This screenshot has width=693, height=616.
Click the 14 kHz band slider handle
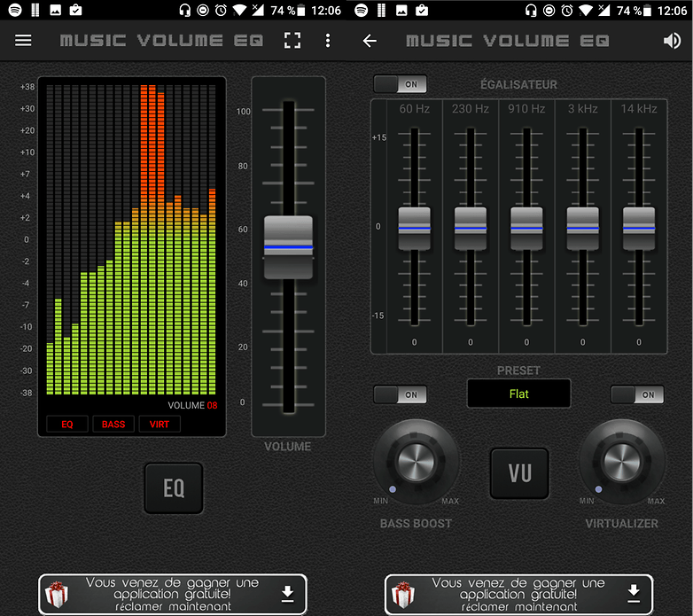click(639, 229)
